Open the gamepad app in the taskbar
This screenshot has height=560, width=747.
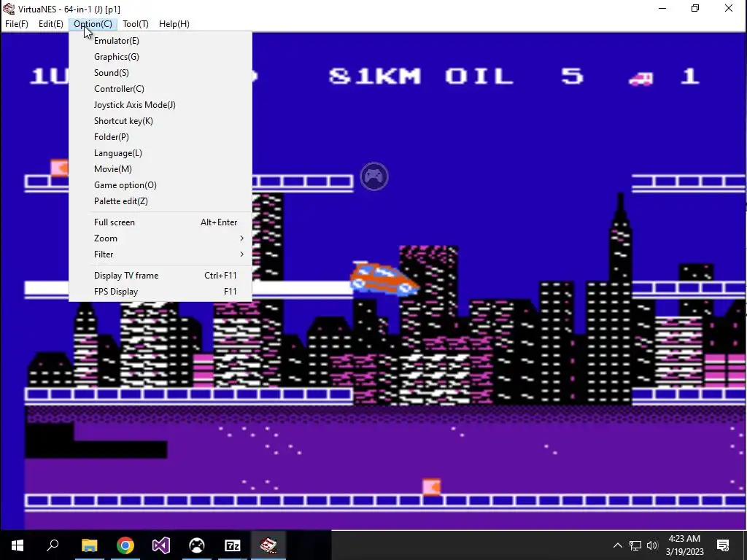(197, 545)
